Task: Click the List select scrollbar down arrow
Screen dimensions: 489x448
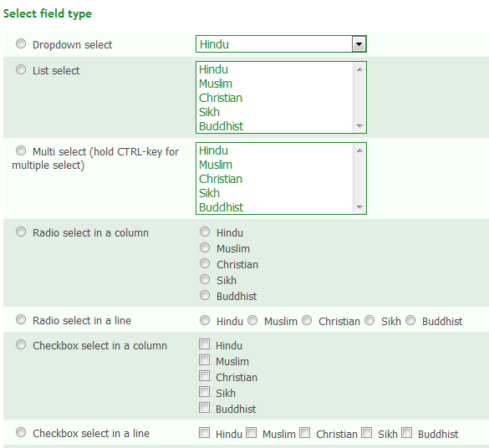Action: tap(359, 126)
